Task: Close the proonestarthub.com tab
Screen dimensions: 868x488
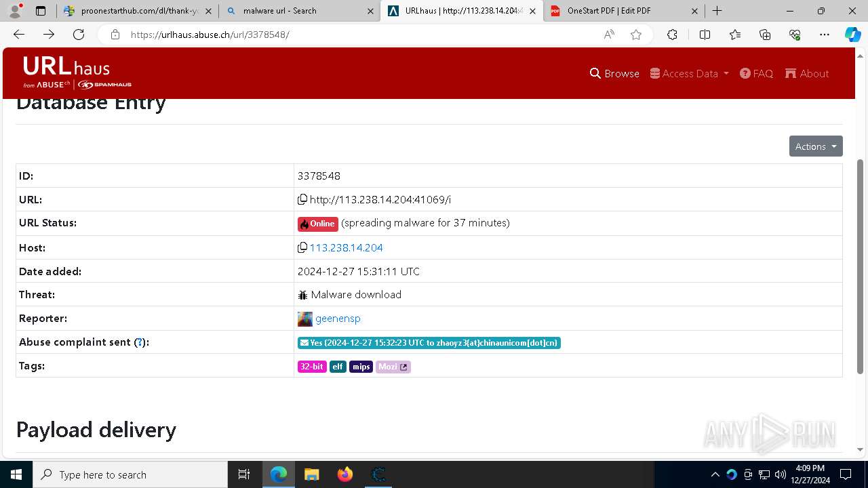Action: [208, 11]
